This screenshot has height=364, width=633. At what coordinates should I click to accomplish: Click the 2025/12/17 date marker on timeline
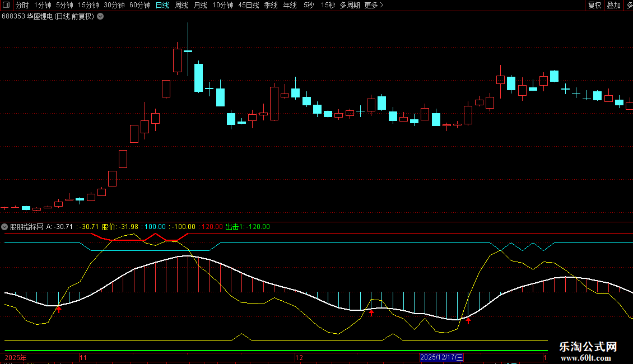441,357
